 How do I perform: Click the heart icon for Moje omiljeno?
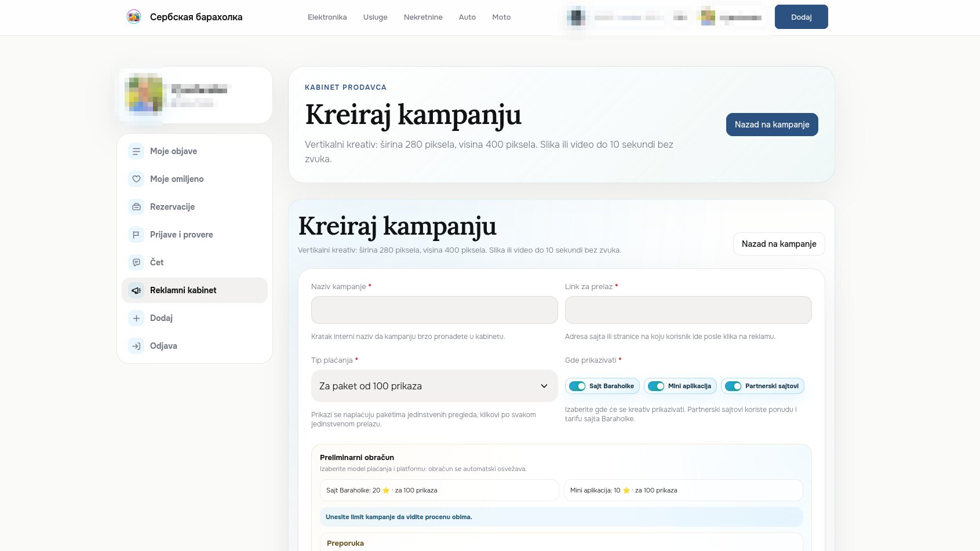(x=136, y=179)
